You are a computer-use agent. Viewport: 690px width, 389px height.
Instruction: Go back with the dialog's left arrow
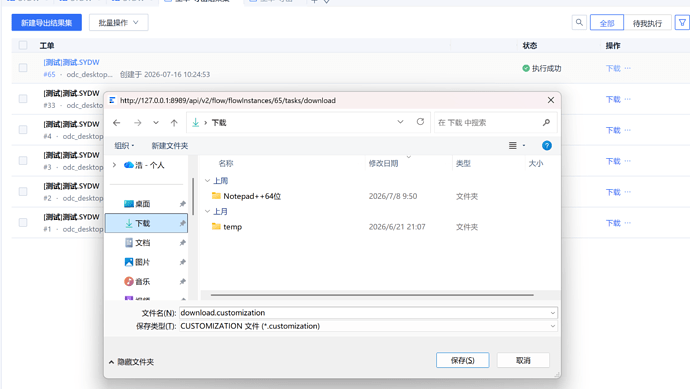click(x=117, y=123)
